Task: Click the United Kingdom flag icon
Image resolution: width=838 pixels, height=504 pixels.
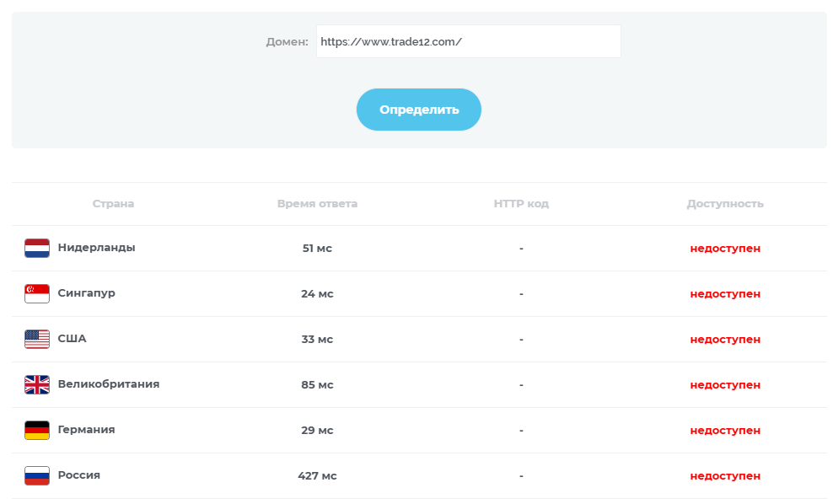Action: [x=37, y=385]
